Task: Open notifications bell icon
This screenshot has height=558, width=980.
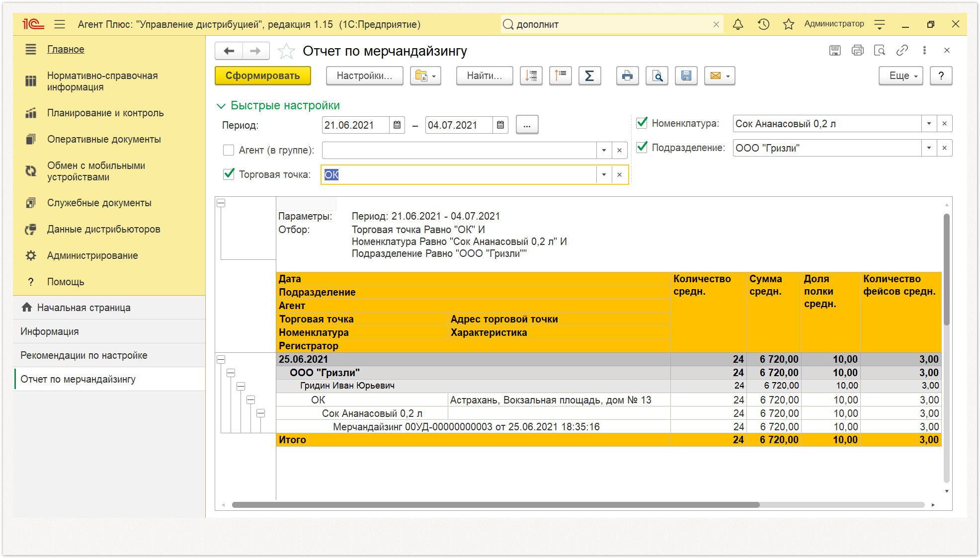Action: click(738, 24)
